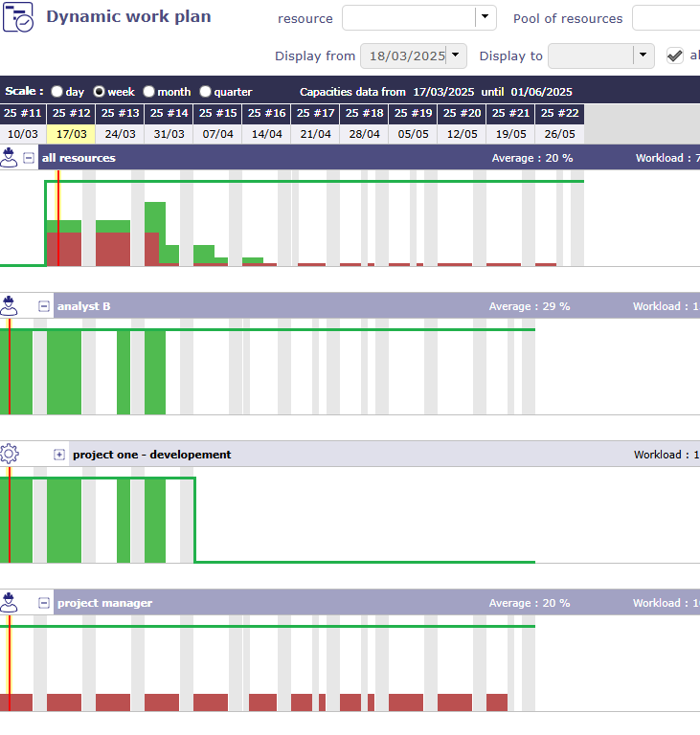Collapse the project manager section
Viewport: 700px width, 735px height.
pyautogui.click(x=44, y=603)
